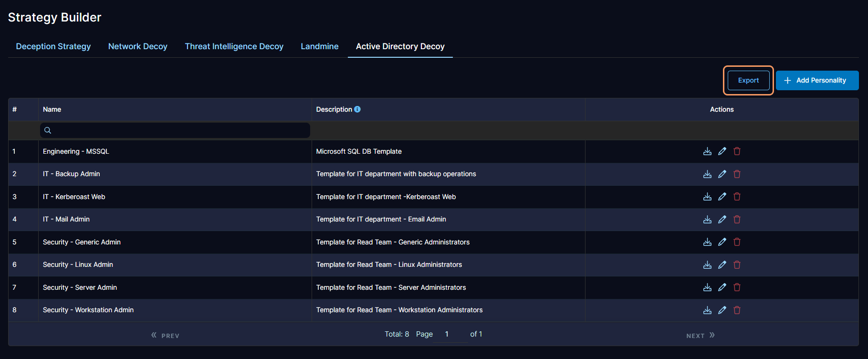Delete the IT - Mail Admin row
This screenshot has height=359, width=868.
click(737, 220)
